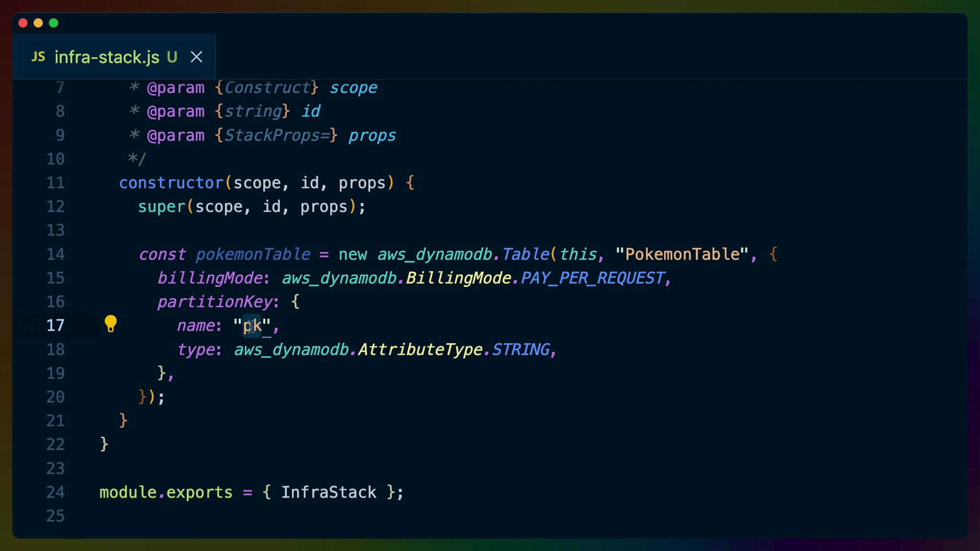This screenshot has height=551, width=980.
Task: Click the "U" untracked status badge in tab
Action: coord(172,57)
